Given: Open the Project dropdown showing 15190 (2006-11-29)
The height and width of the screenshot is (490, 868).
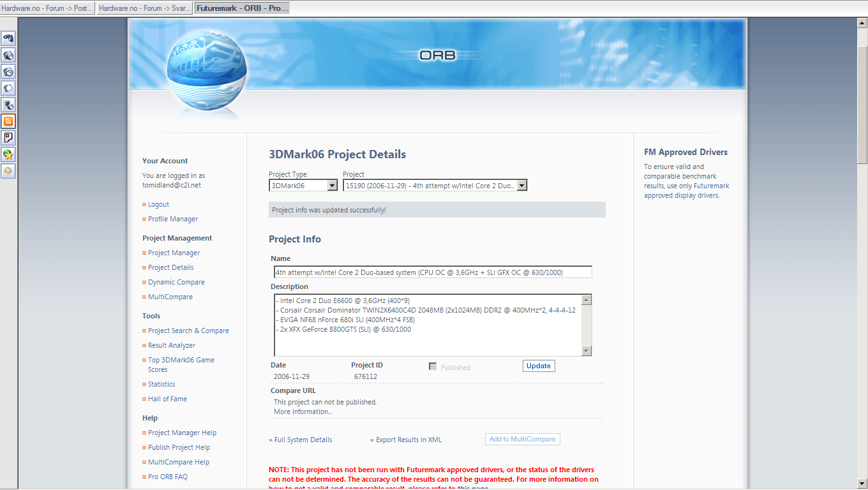Looking at the screenshot, I should (435, 186).
